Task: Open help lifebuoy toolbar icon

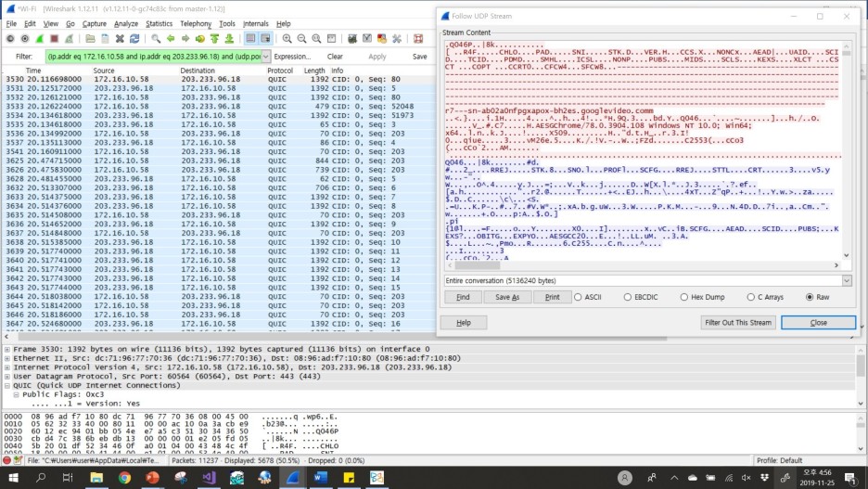Action: click(x=418, y=39)
